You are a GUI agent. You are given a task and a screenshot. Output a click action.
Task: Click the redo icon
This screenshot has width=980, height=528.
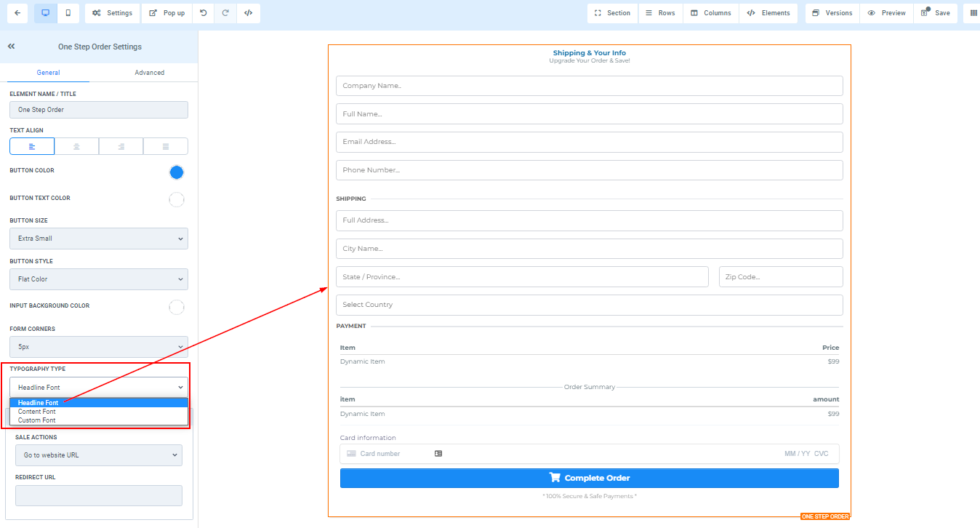coord(225,13)
